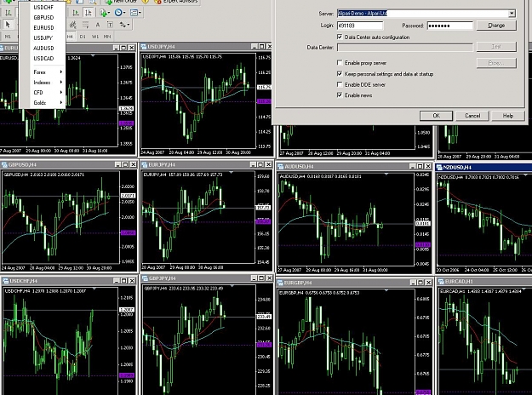
Task: Select the Cursor arrow tool
Action: [8, 25]
